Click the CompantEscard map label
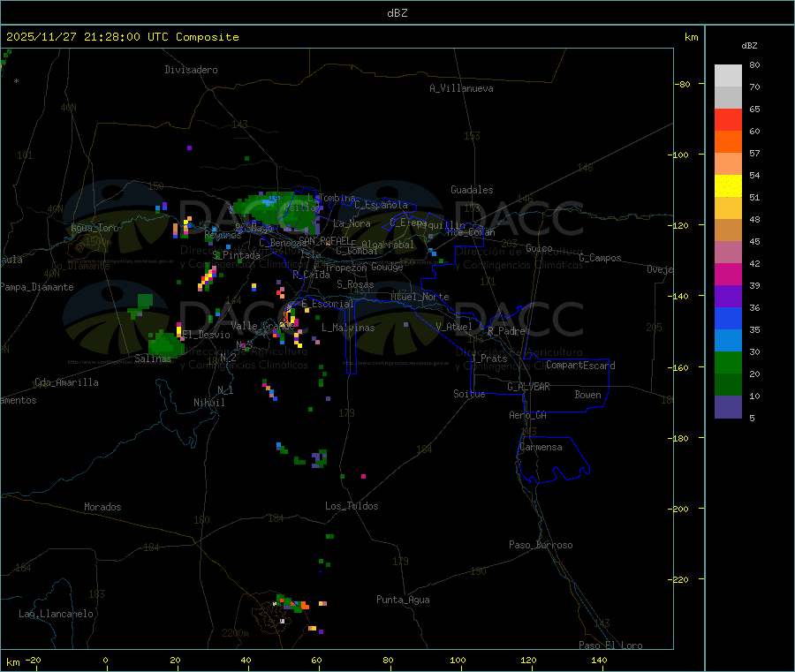Screen dimensions: 795x672 pyautogui.click(x=580, y=365)
